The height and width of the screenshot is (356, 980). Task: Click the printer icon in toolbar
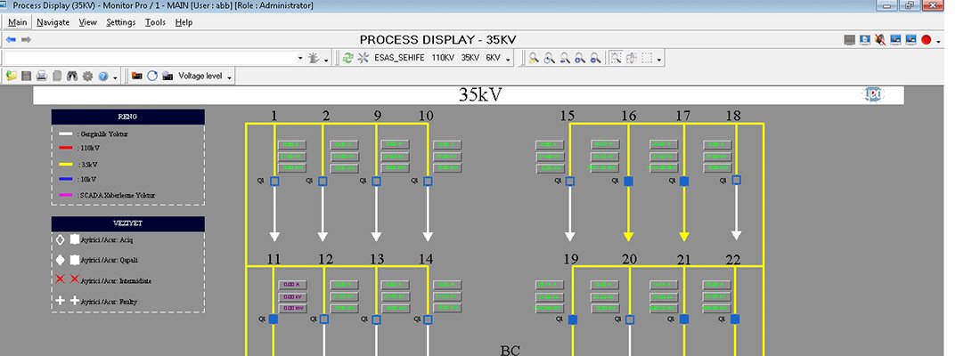click(x=41, y=77)
